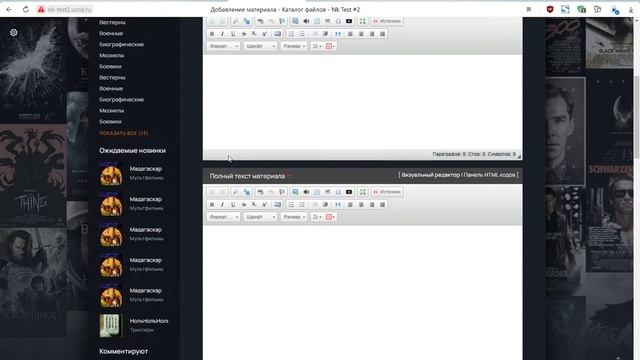The width and height of the screenshot is (640, 360).
Task: Click into the top editor text area
Action: click(x=362, y=102)
